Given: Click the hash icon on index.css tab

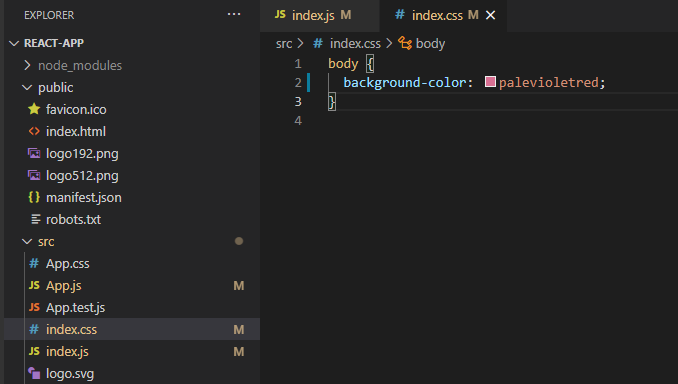Looking at the screenshot, I should [x=400, y=15].
